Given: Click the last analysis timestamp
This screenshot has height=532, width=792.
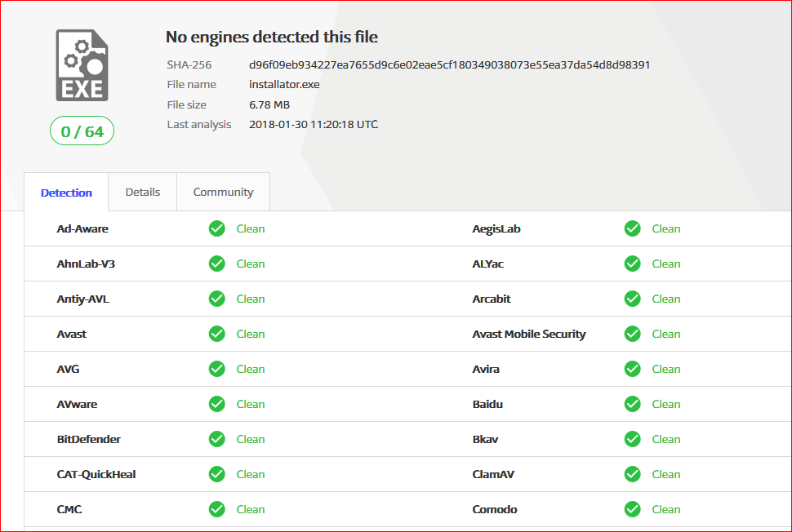Looking at the screenshot, I should click(313, 124).
